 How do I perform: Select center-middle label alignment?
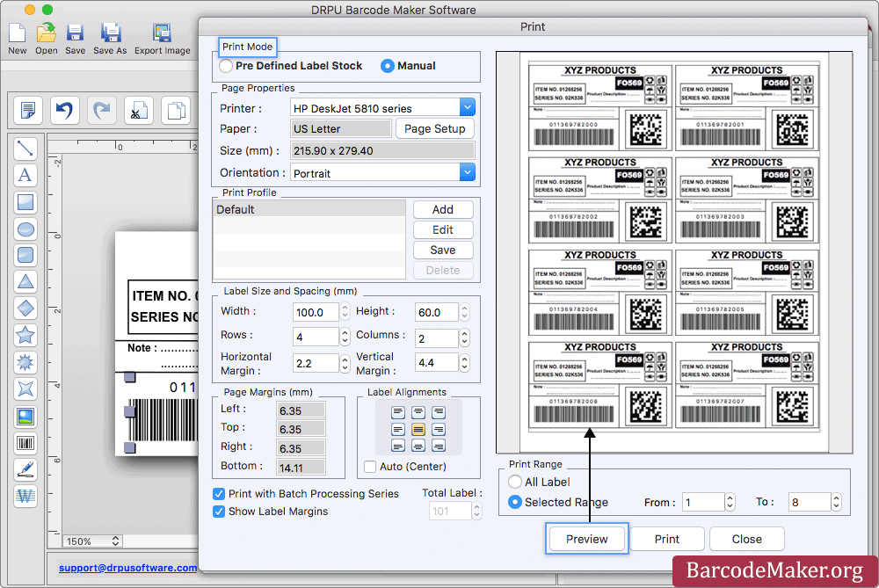point(418,430)
